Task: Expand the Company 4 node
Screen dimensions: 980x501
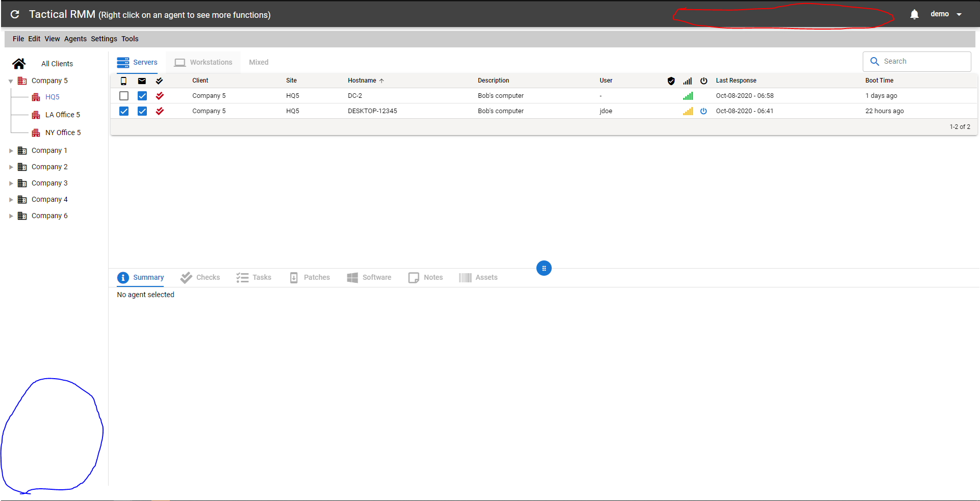Action: 11,200
